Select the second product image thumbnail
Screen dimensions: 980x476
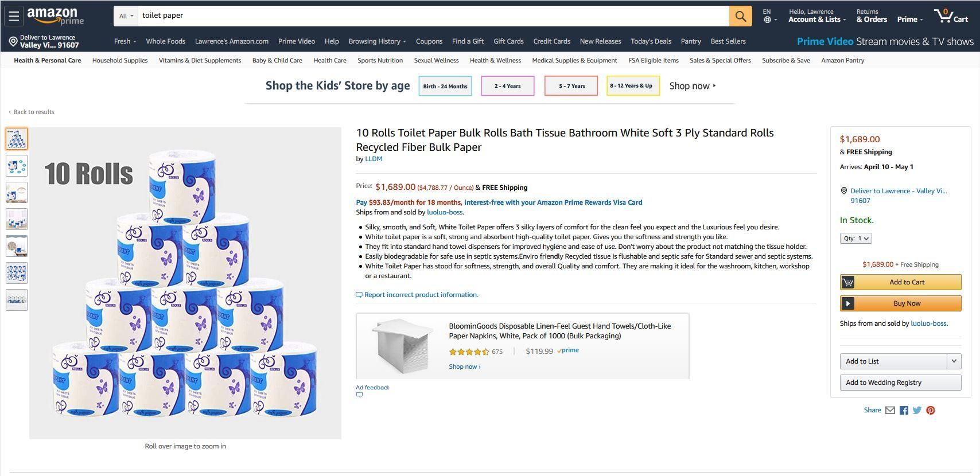click(17, 166)
